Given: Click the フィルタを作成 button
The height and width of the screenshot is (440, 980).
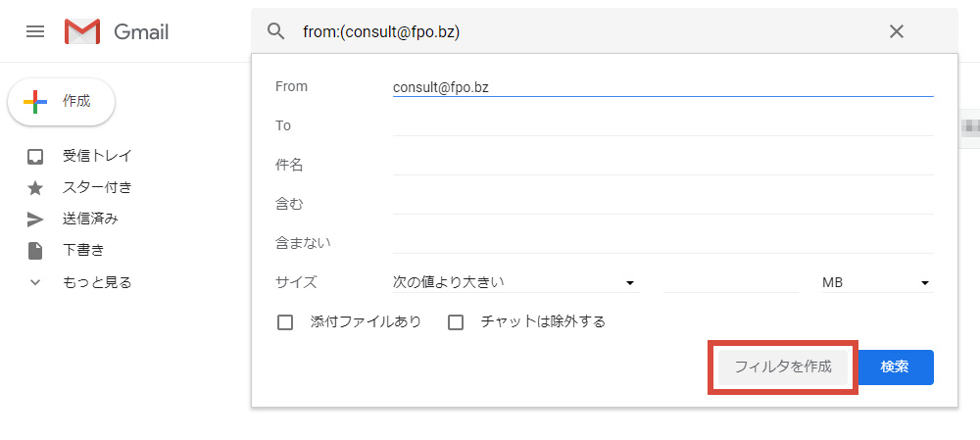Looking at the screenshot, I should 782,367.
